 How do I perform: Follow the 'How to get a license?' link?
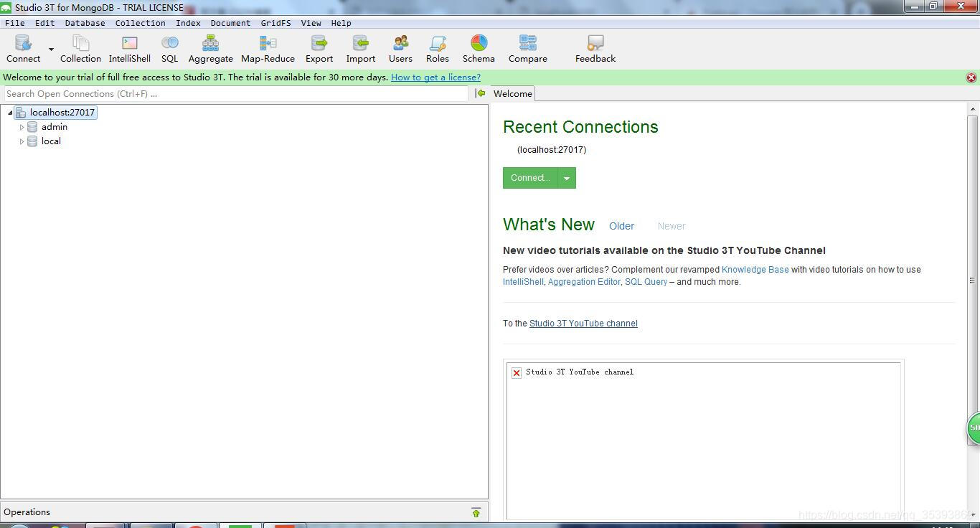(435, 77)
